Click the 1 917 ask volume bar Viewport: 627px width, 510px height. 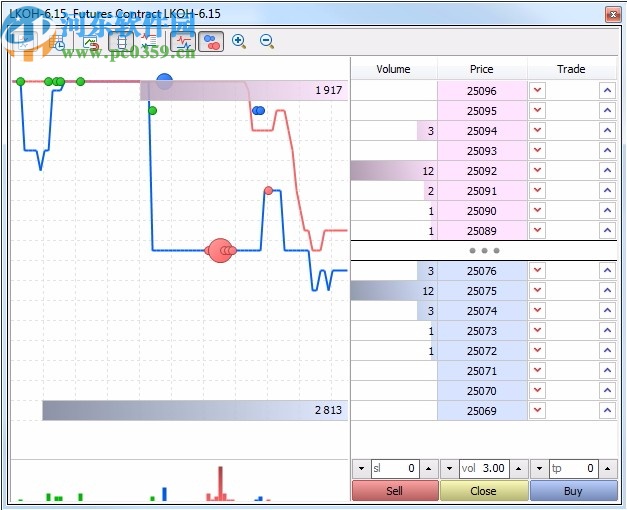(x=244, y=90)
